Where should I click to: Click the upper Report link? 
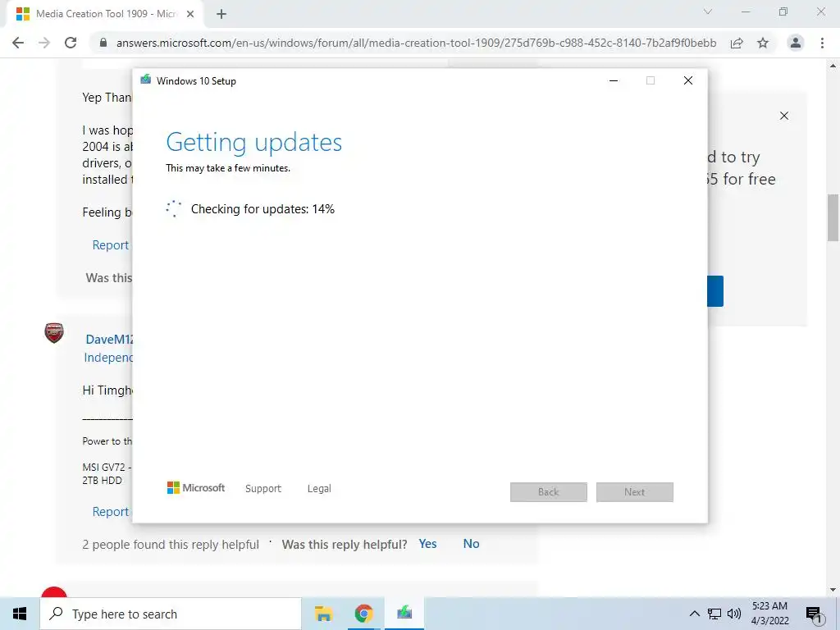[111, 245]
